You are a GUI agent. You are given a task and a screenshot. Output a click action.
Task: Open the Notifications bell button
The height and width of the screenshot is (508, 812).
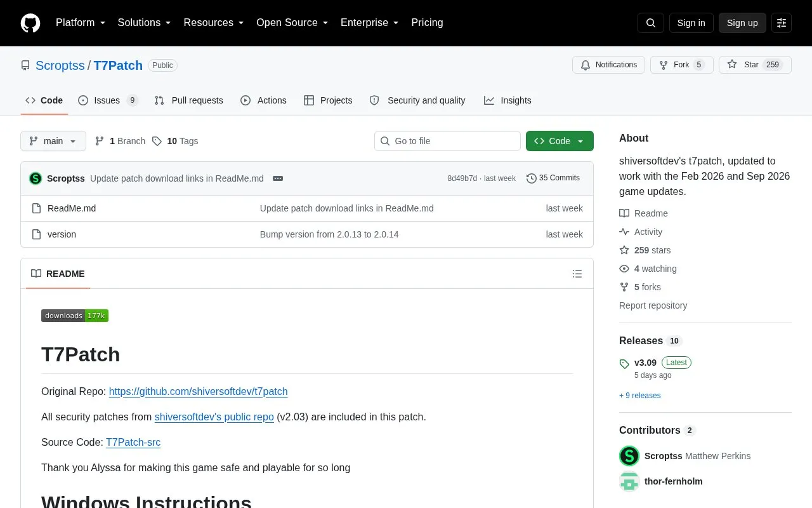(x=609, y=65)
